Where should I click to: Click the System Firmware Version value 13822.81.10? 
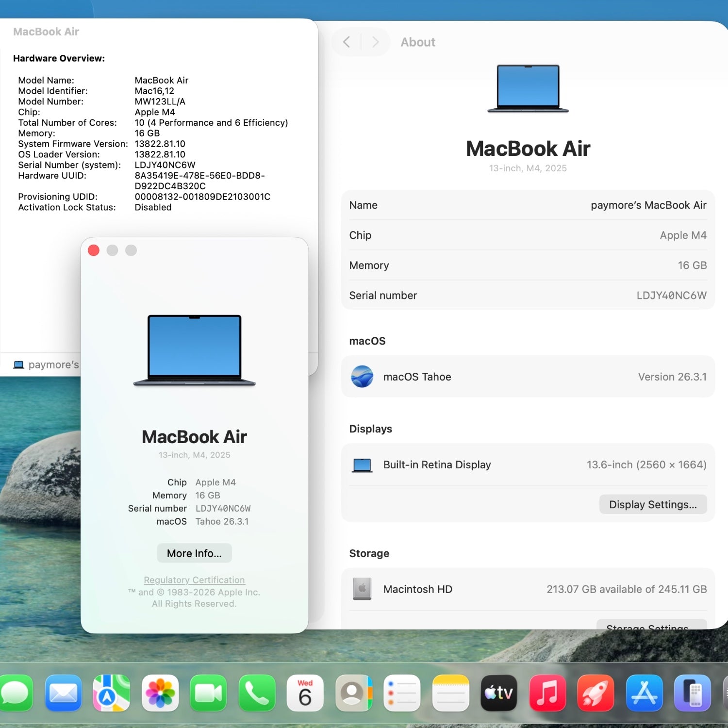(x=160, y=144)
